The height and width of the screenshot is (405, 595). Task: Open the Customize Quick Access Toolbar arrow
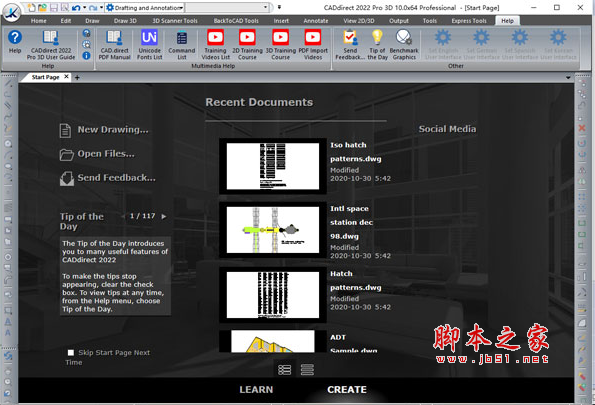[279, 7]
